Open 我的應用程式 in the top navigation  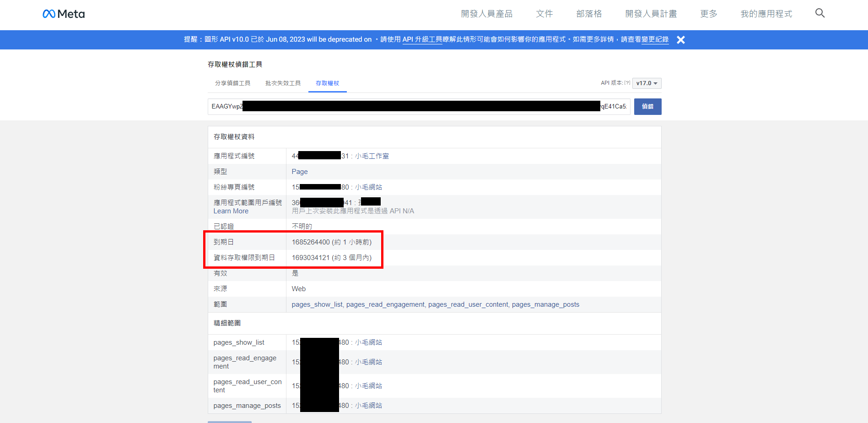click(x=766, y=14)
